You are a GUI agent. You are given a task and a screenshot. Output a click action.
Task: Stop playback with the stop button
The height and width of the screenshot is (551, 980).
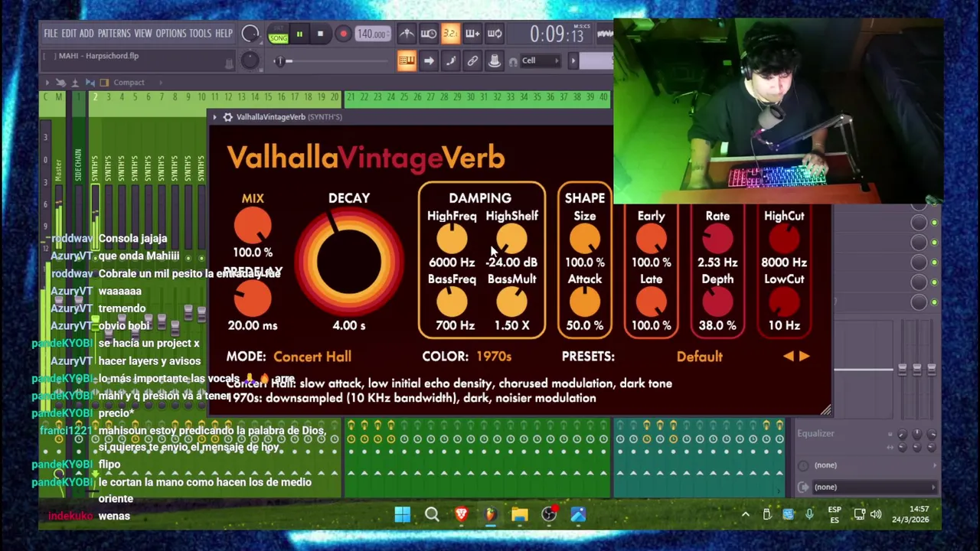click(x=321, y=34)
